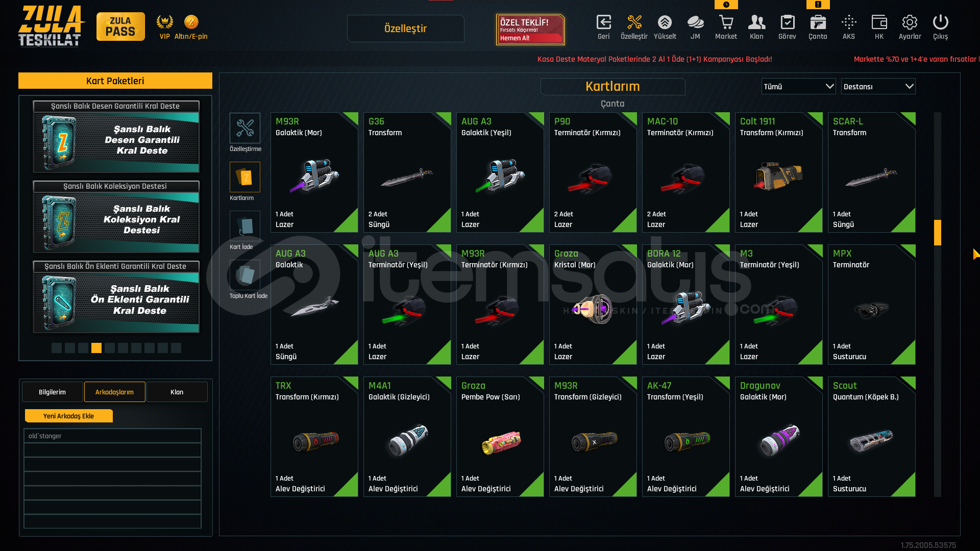Viewport: 980px width, 551px height.
Task: Open Toplu Kart İade icon
Action: [x=245, y=275]
